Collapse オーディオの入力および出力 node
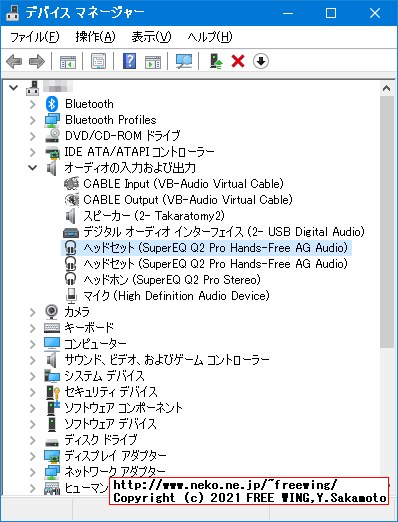The width and height of the screenshot is (398, 522). tap(33, 168)
